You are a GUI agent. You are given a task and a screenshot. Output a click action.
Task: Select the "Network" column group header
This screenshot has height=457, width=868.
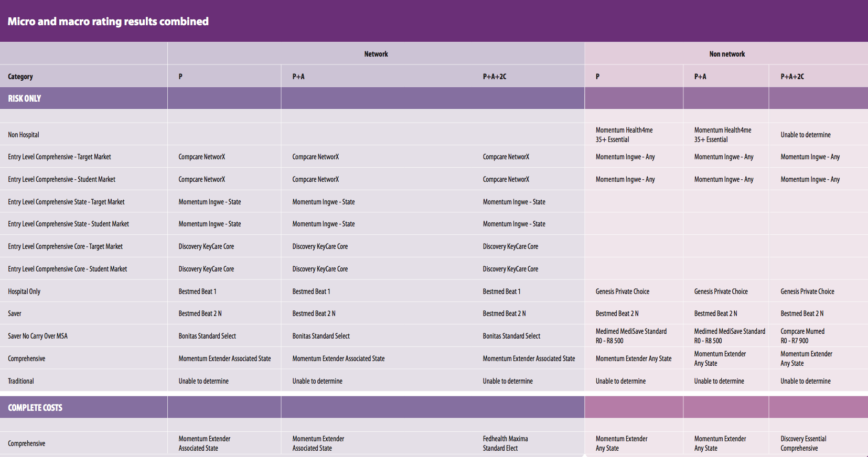[x=376, y=54]
